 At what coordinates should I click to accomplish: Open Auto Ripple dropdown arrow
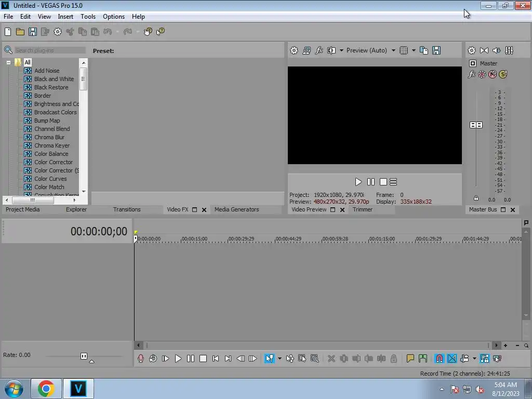coord(474,358)
